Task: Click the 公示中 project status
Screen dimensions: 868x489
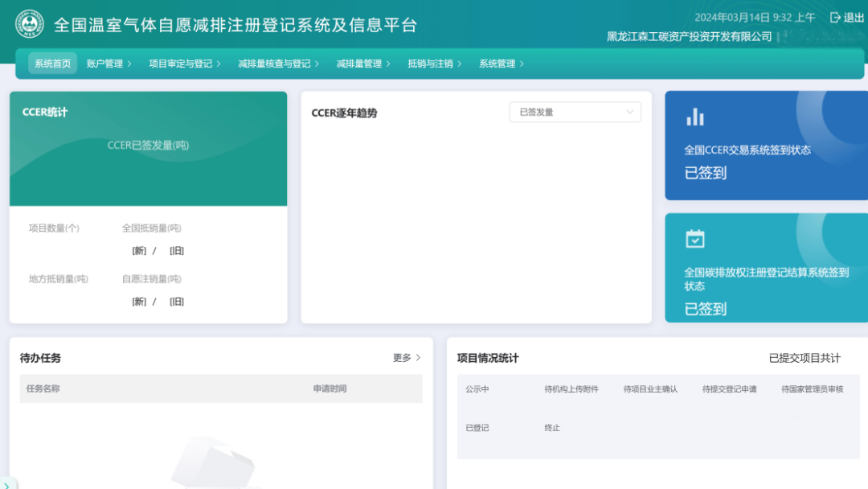Action: pyautogui.click(x=477, y=389)
